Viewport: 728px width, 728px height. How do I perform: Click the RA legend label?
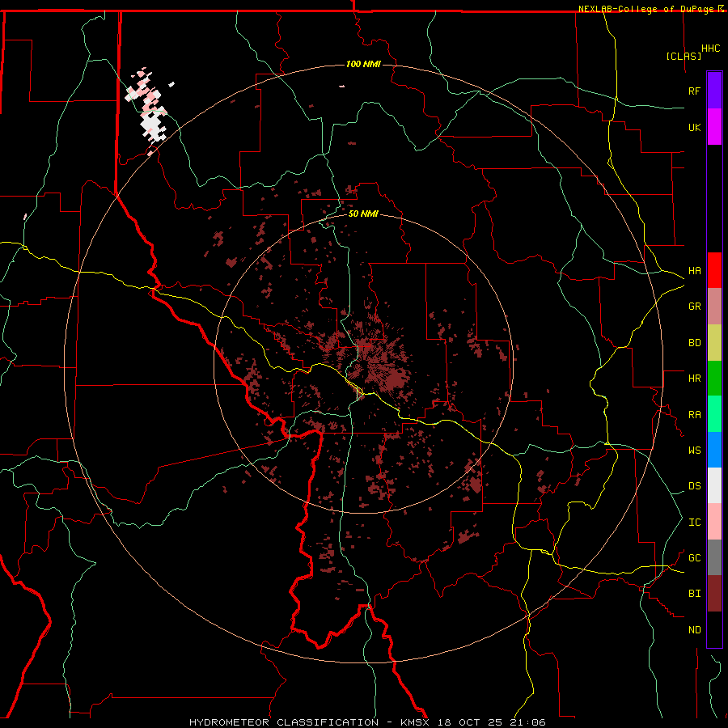pyautogui.click(x=694, y=415)
